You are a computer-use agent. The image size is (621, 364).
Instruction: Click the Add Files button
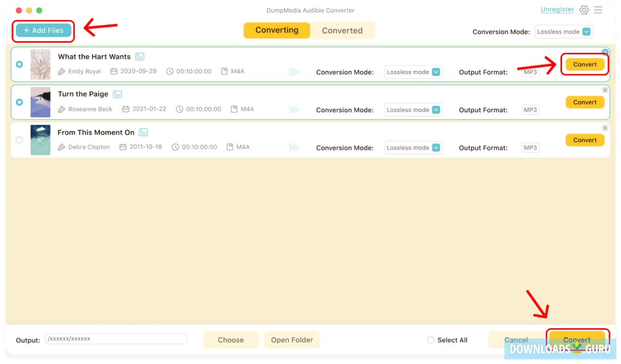44,31
